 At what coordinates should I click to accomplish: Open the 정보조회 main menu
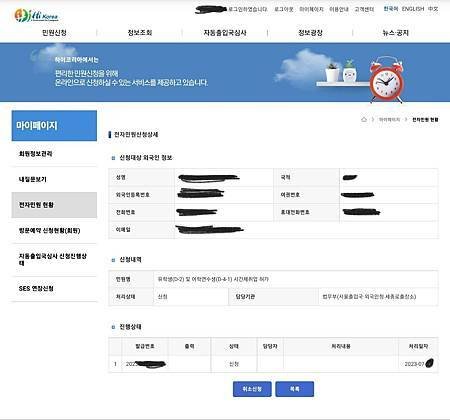click(140, 33)
